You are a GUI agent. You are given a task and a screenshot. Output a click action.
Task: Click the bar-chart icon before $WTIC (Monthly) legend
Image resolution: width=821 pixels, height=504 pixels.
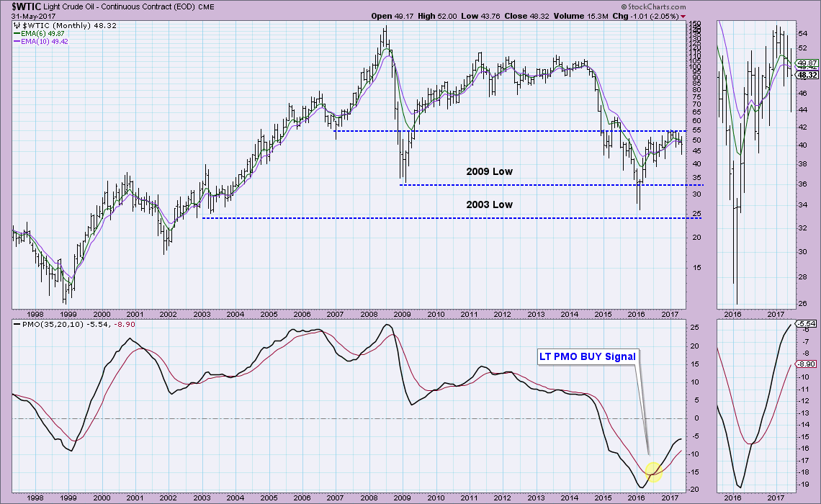17,26
